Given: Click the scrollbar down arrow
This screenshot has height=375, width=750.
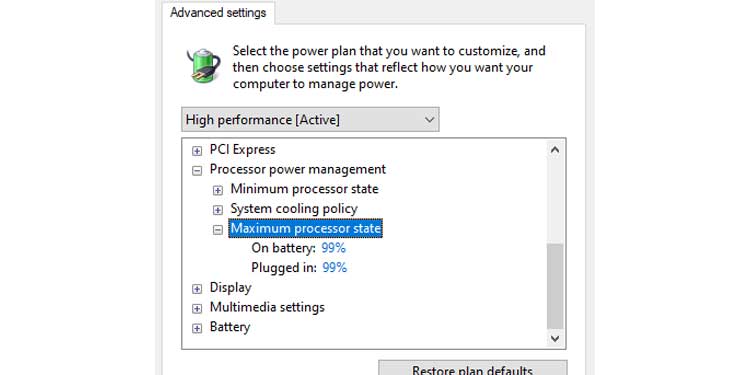Looking at the screenshot, I should (555, 339).
